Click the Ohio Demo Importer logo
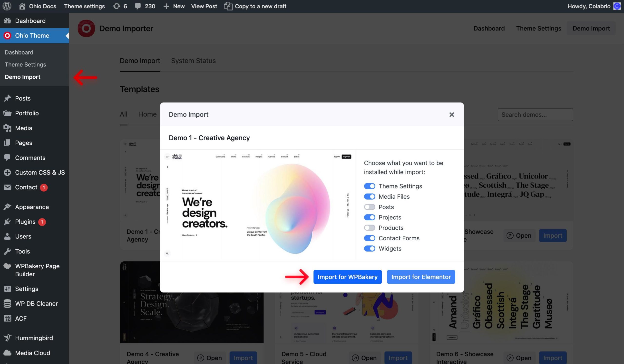Screen dimensions: 624x364 point(86,28)
